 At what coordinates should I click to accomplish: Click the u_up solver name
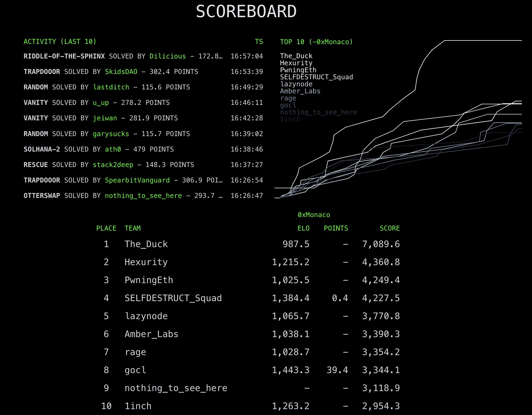coord(101,103)
